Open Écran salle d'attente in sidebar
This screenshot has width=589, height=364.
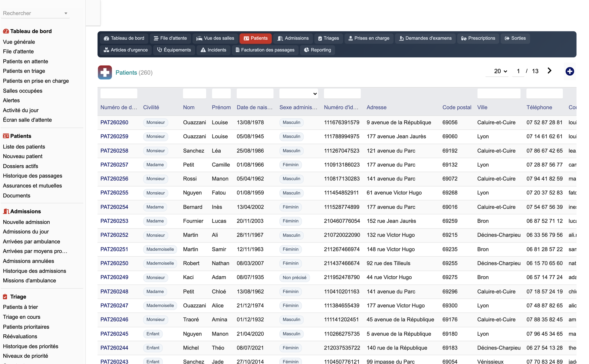pos(27,120)
